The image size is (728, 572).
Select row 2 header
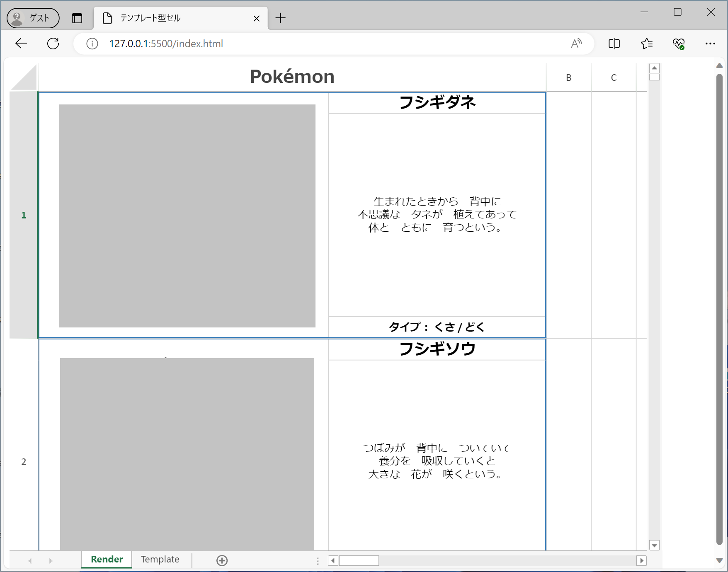(24, 462)
